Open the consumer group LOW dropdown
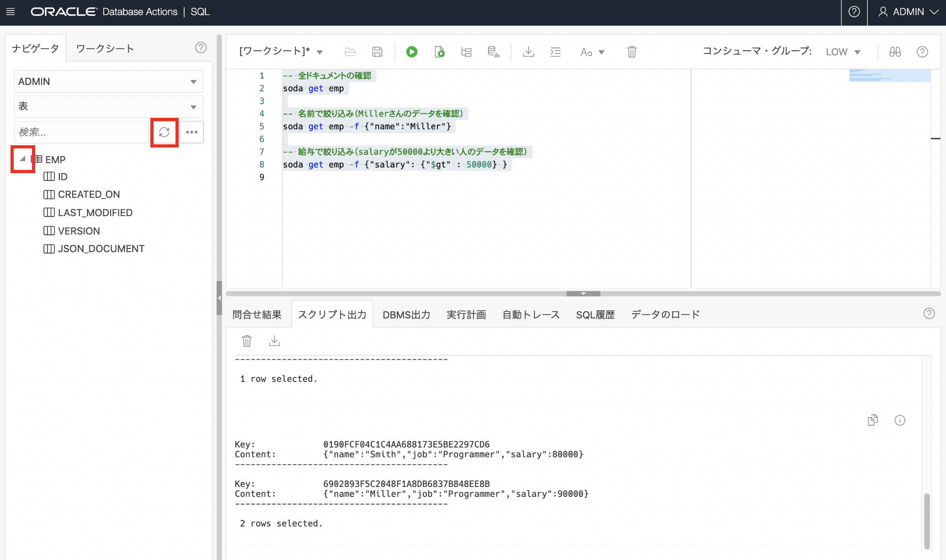The image size is (946, 560). (x=843, y=52)
